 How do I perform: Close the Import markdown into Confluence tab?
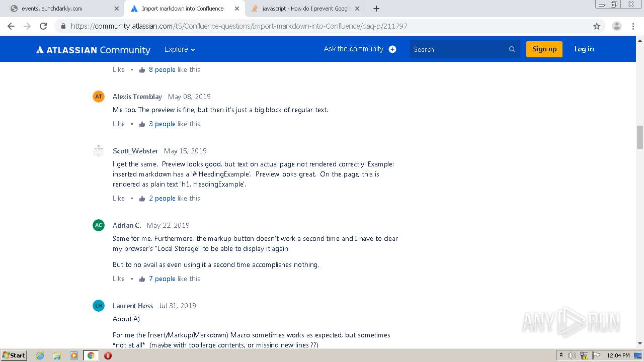click(236, 9)
